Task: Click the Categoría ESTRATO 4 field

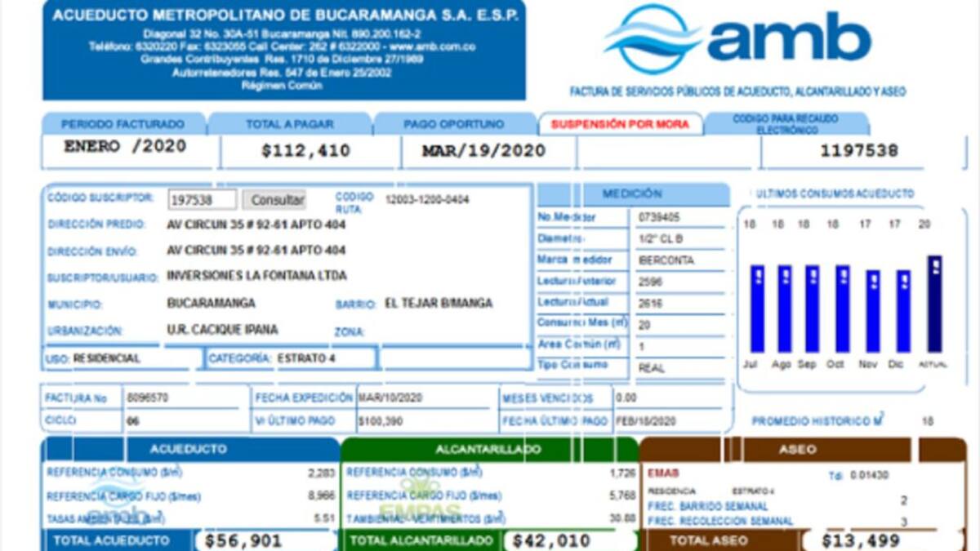Action: point(292,358)
